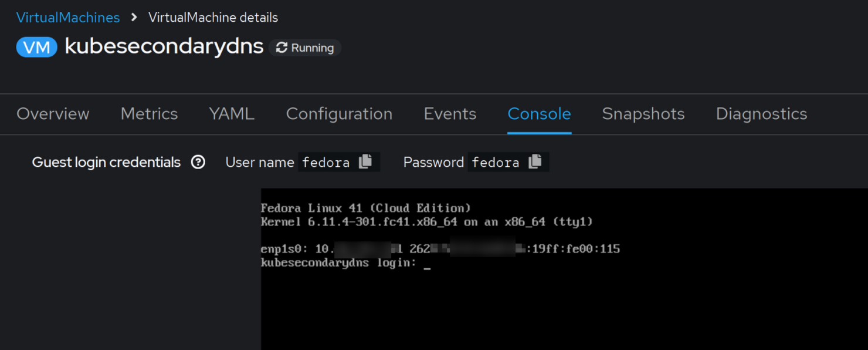
Task: Copy the user name with the clipboard icon
Action: [365, 161]
